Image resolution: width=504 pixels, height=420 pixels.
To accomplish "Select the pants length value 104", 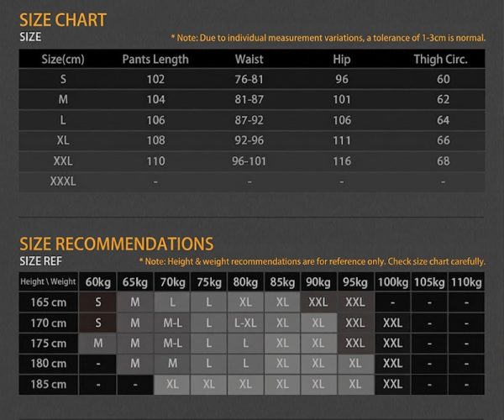I will (x=155, y=100).
